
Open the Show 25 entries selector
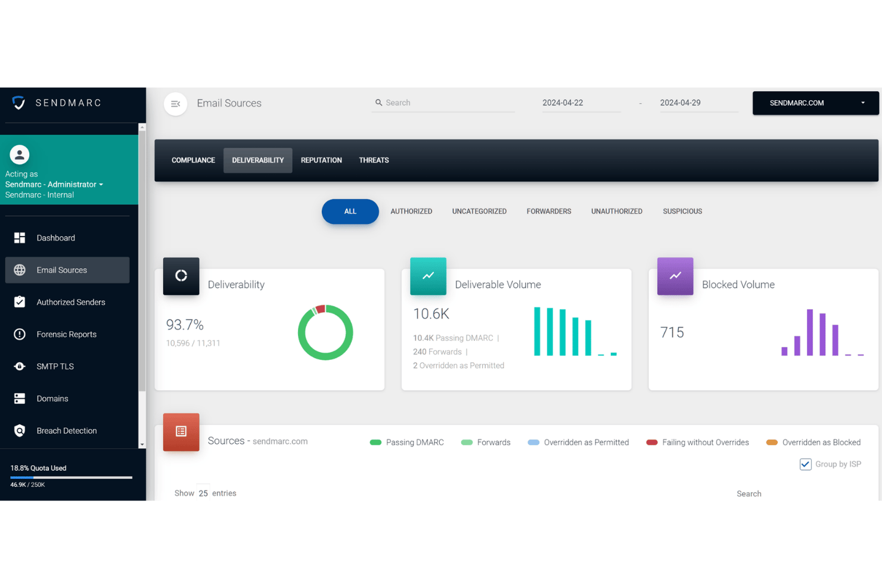click(x=203, y=493)
